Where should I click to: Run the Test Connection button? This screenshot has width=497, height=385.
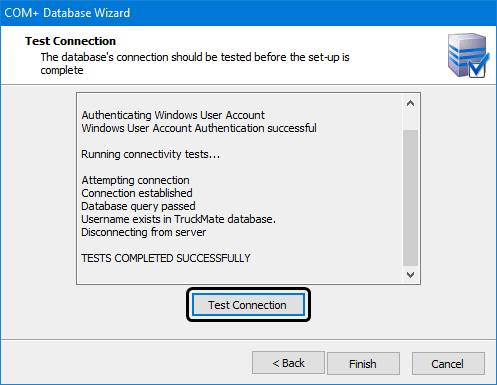pos(248,305)
